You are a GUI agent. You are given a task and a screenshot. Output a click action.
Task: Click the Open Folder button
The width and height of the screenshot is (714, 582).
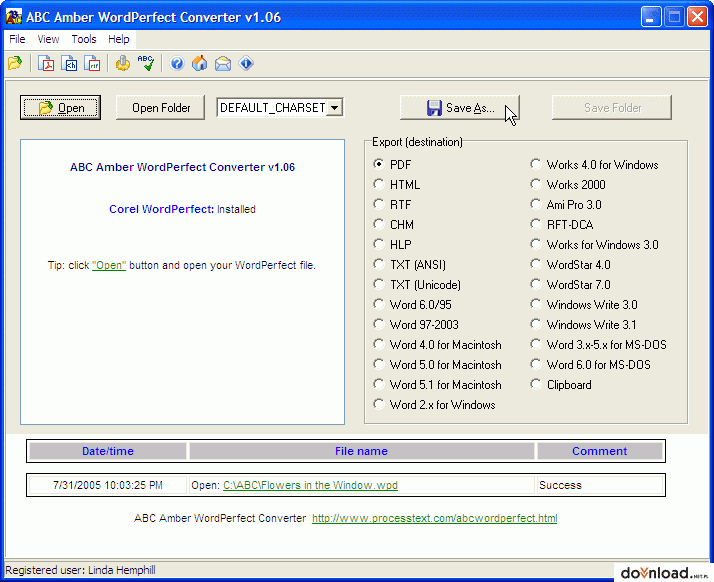[x=161, y=107]
